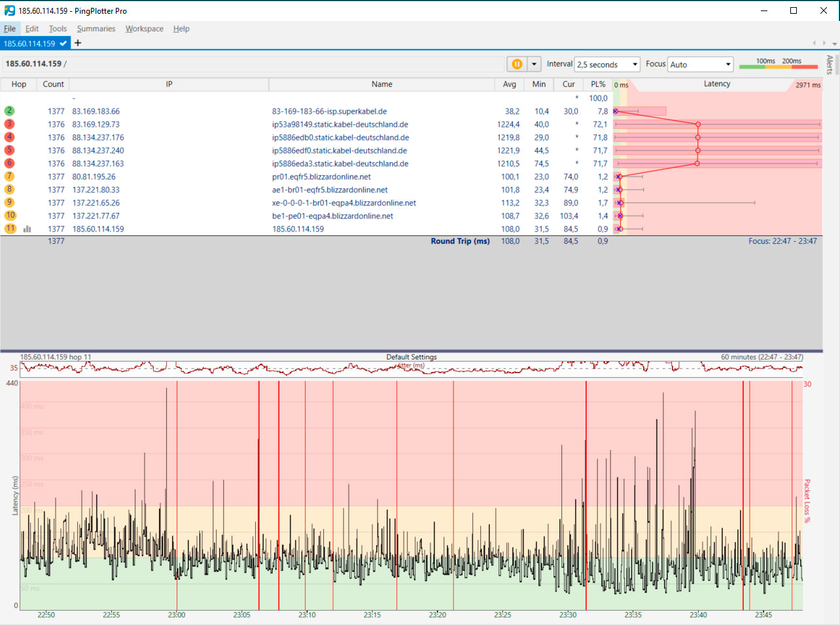
Task: Select the yellow hop 7 circle icon
Action: click(9, 177)
